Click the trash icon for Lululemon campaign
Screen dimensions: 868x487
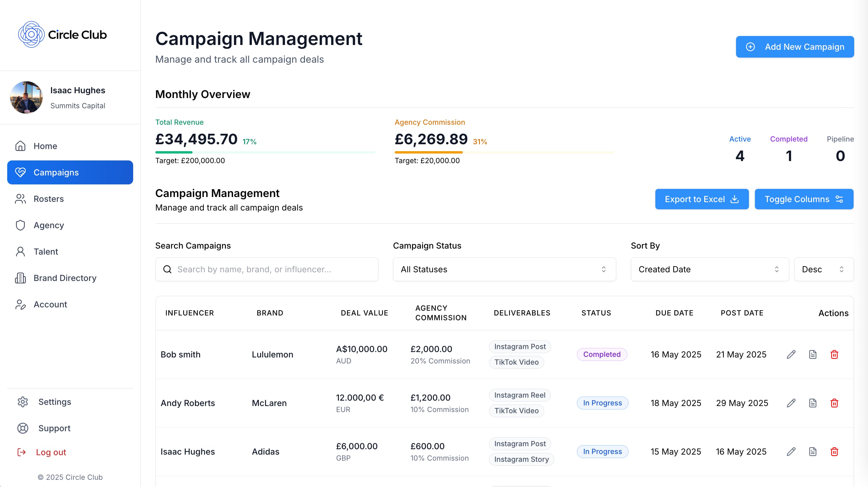(x=834, y=354)
